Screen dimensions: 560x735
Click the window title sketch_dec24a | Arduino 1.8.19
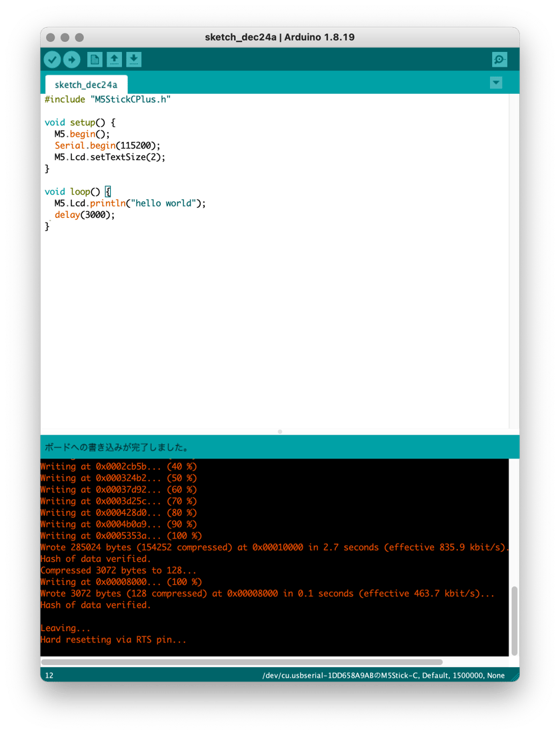[280, 37]
